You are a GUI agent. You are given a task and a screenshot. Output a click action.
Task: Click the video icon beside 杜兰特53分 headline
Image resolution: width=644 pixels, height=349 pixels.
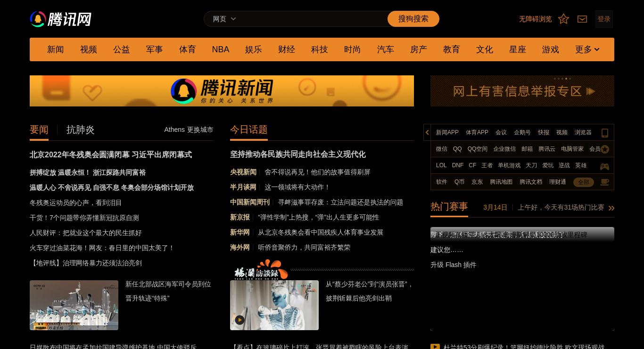[435, 347]
